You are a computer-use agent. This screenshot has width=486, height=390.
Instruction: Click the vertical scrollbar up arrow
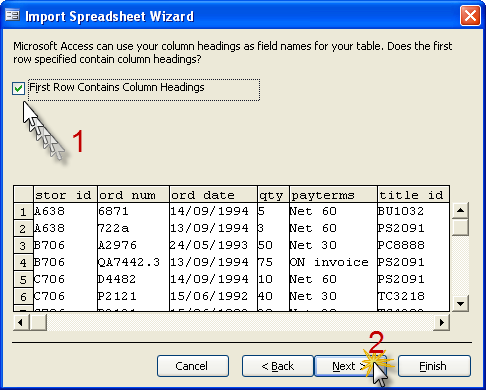460,210
